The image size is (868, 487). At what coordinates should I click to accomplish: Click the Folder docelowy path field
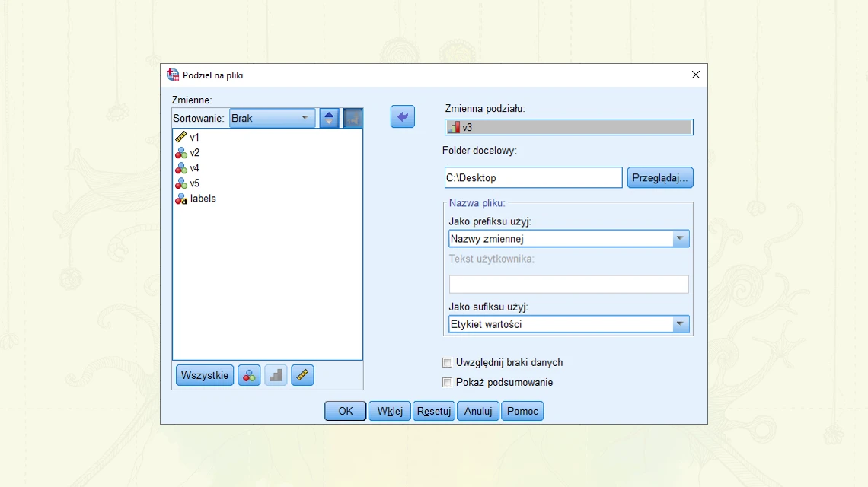pos(534,177)
